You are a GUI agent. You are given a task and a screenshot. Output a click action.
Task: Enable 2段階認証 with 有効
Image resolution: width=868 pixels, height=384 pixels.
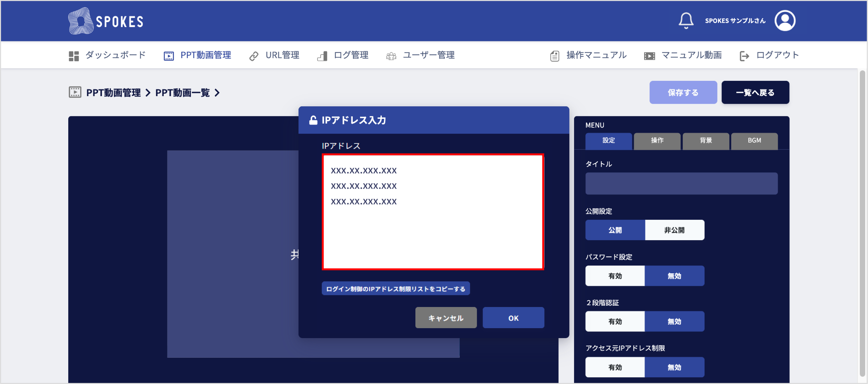pos(615,322)
